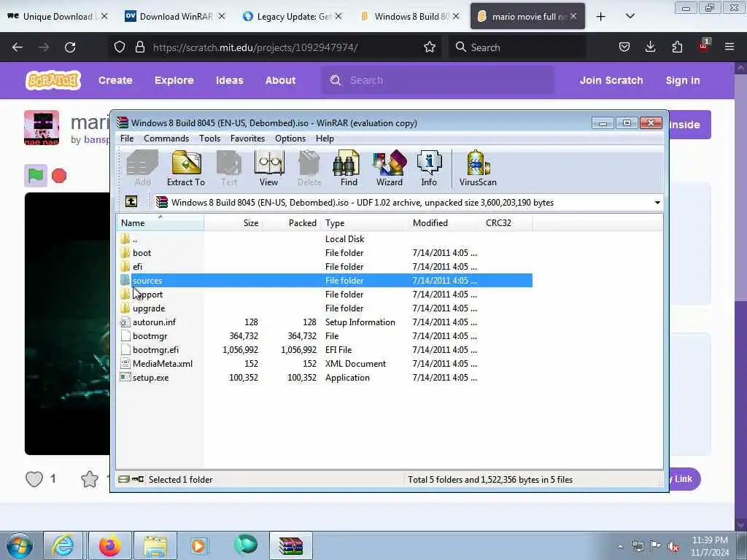Go up one folder level in WinRAR

131,202
